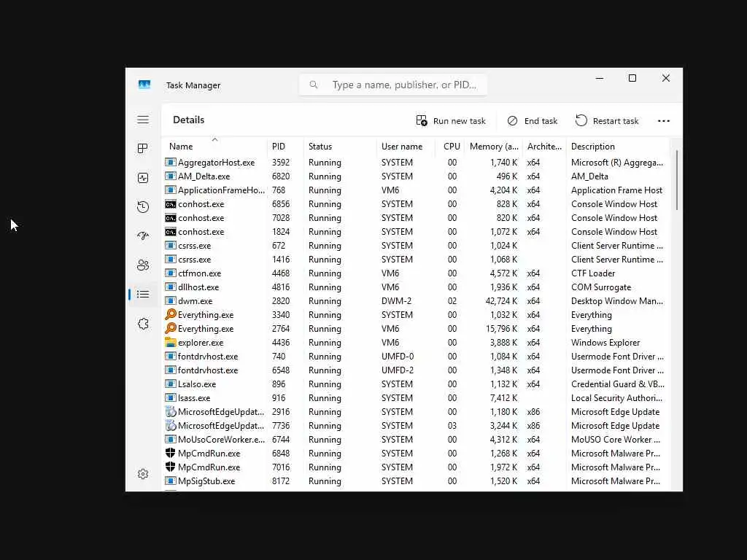747x560 pixels.
Task: Select the Details page icon
Action: point(143,295)
